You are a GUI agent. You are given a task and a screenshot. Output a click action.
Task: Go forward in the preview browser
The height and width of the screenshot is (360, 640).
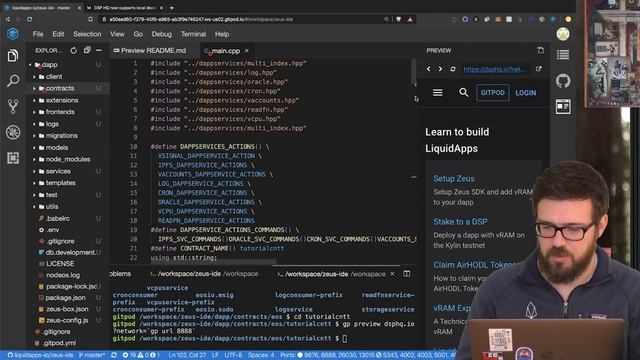click(440, 69)
